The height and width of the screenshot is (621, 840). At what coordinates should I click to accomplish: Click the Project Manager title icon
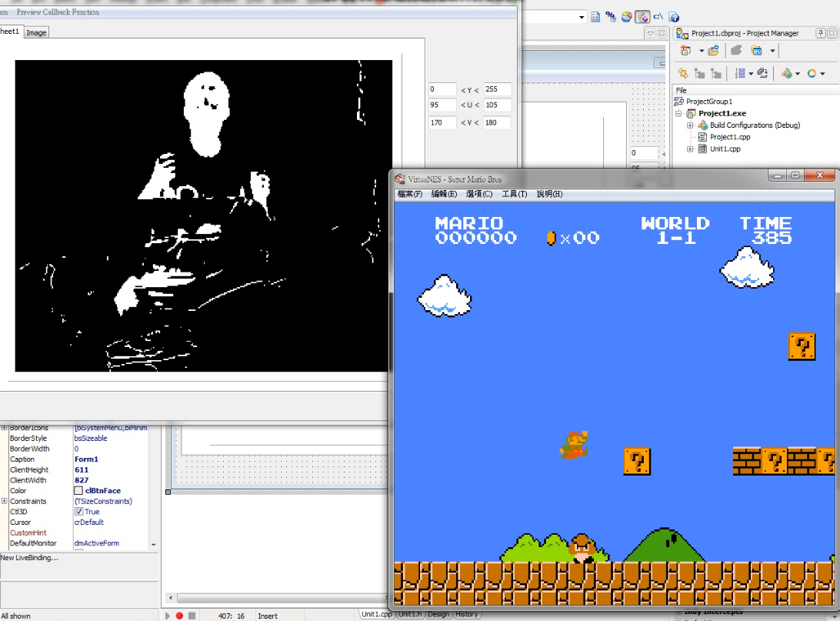click(x=682, y=33)
